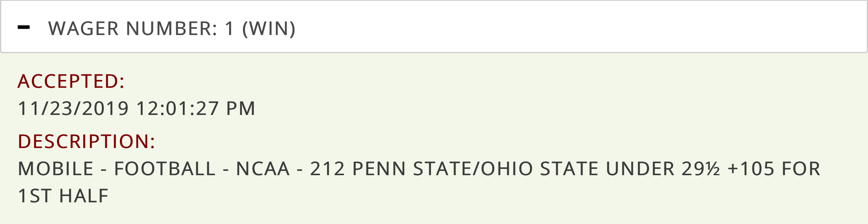Click the (WIN) status in header

269,29
